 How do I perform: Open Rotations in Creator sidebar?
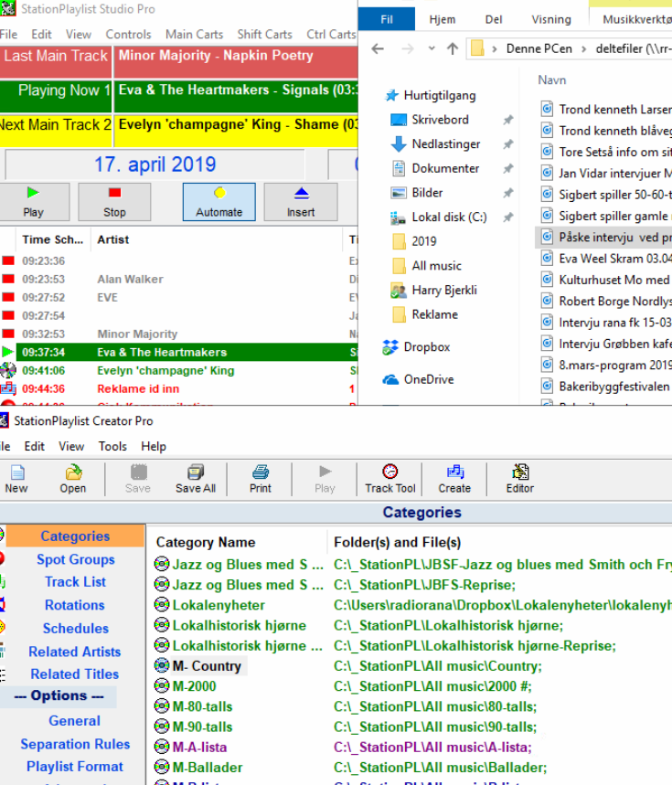(75, 605)
